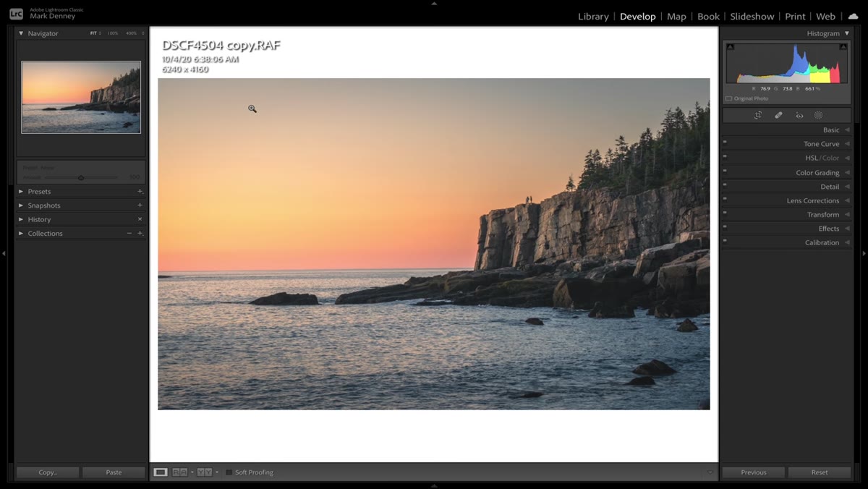Create a new snapshot with plus icon
Screen dimensions: 868x489
[x=140, y=205]
